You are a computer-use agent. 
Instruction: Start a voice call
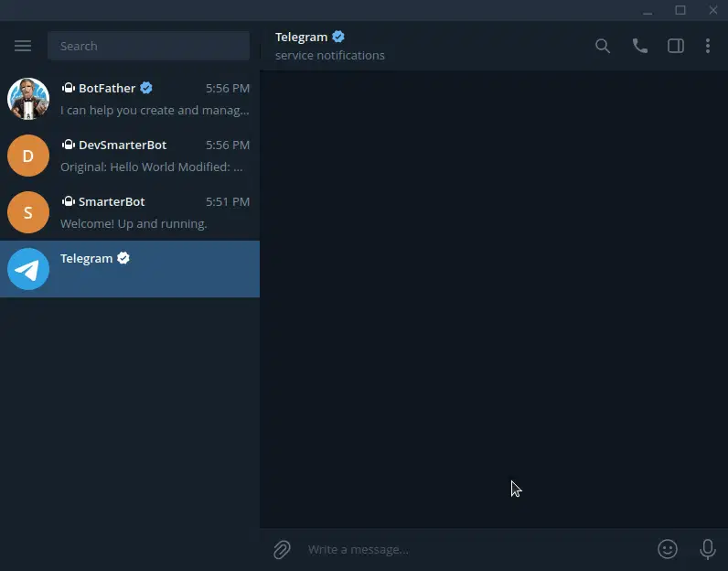point(640,46)
